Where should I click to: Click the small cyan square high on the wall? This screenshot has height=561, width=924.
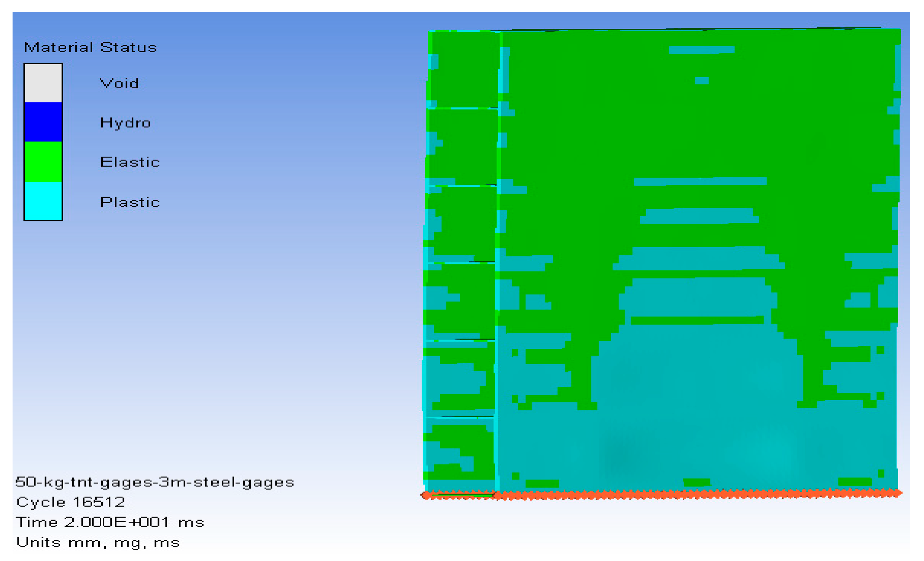pos(701,81)
